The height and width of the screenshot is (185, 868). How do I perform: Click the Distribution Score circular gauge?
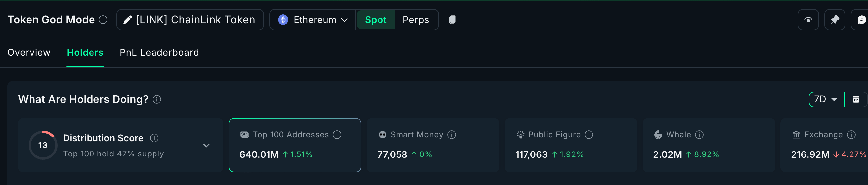pyautogui.click(x=43, y=145)
